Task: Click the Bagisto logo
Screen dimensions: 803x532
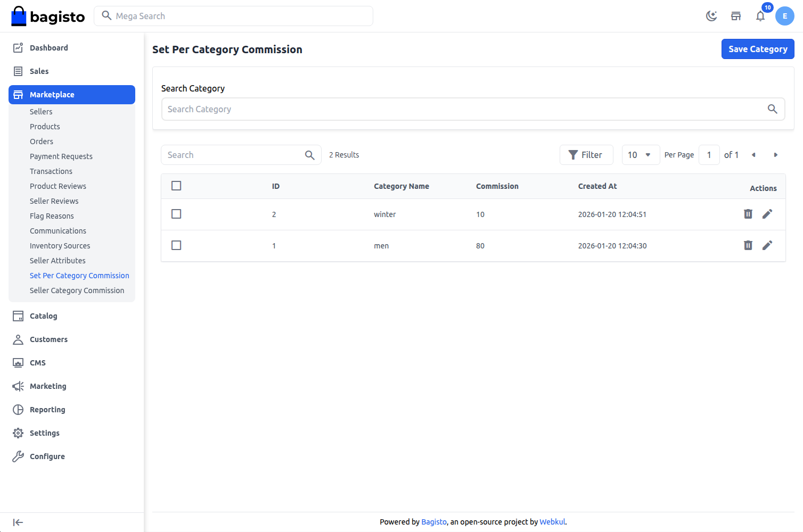Action: tap(47, 16)
